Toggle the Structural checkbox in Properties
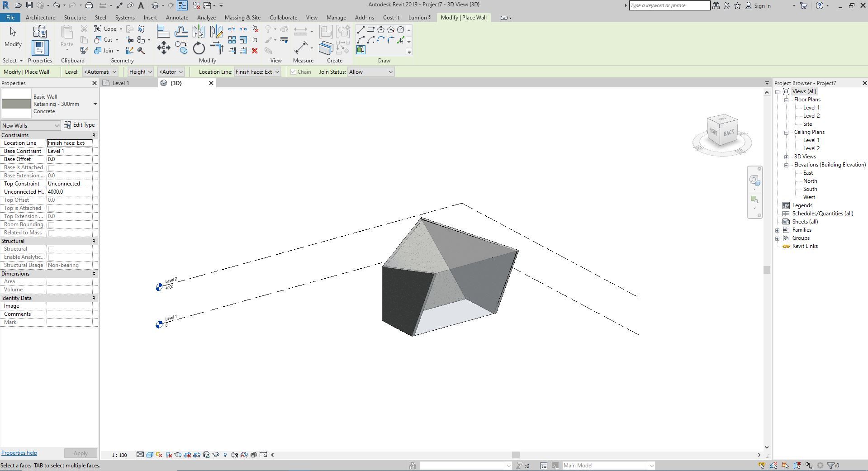 (x=52, y=249)
